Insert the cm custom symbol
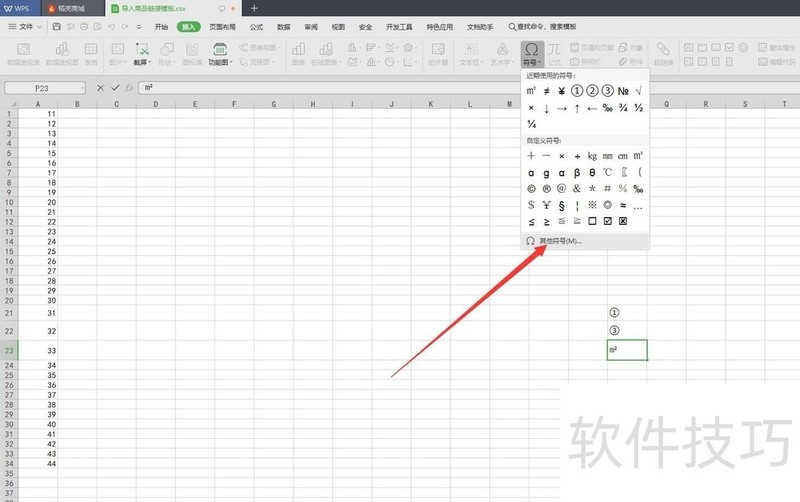Screen dimensions: 800x502 point(623,156)
